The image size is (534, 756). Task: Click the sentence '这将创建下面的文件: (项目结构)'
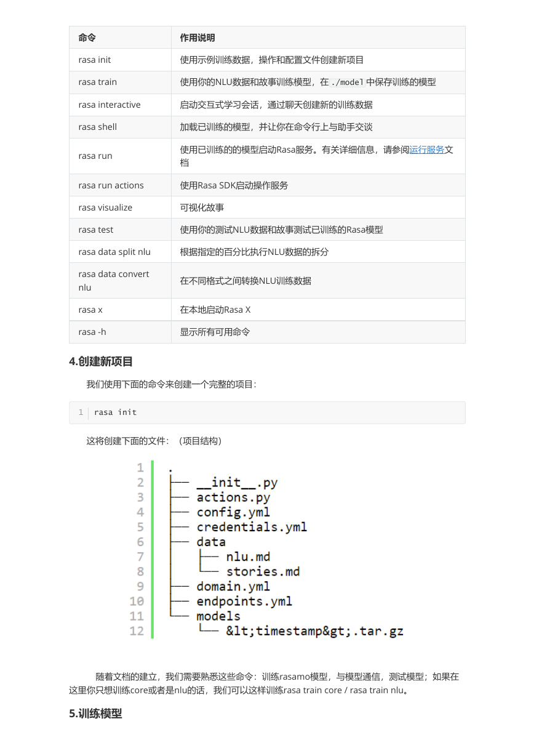(154, 441)
